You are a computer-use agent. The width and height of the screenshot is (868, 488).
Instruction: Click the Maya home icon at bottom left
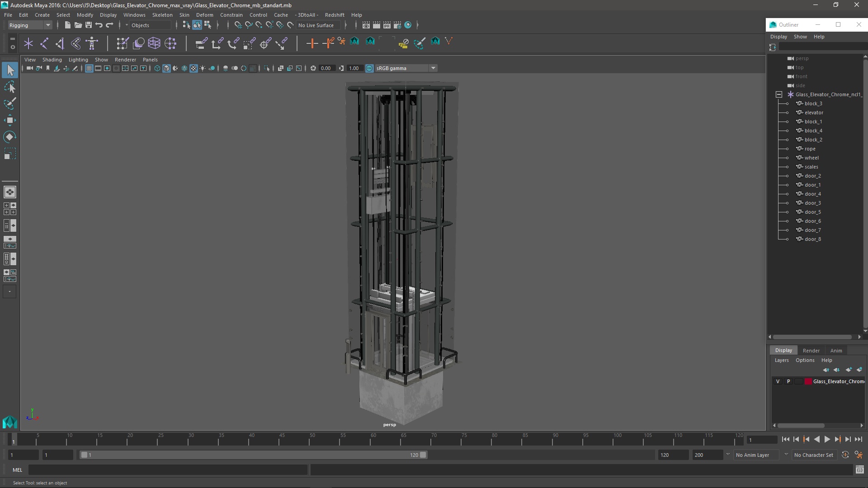click(x=10, y=422)
